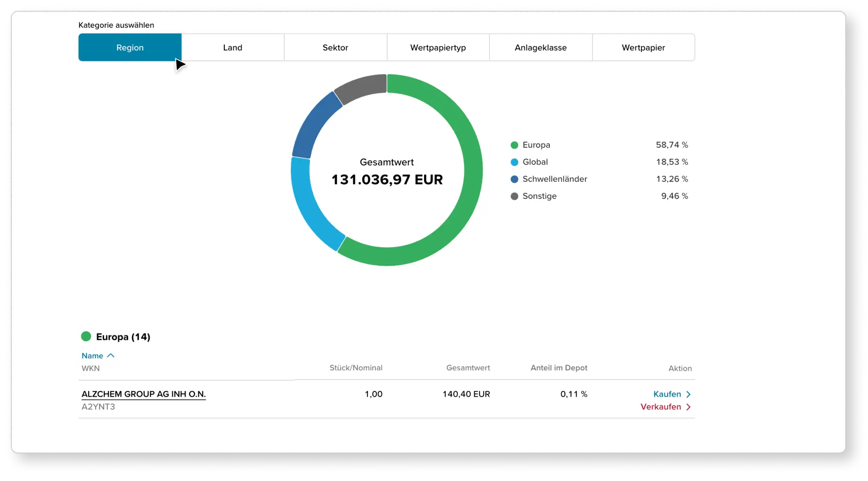Viewport: 868px width, 481px height.
Task: Click the green dot beside Europa (14)
Action: [86, 336]
